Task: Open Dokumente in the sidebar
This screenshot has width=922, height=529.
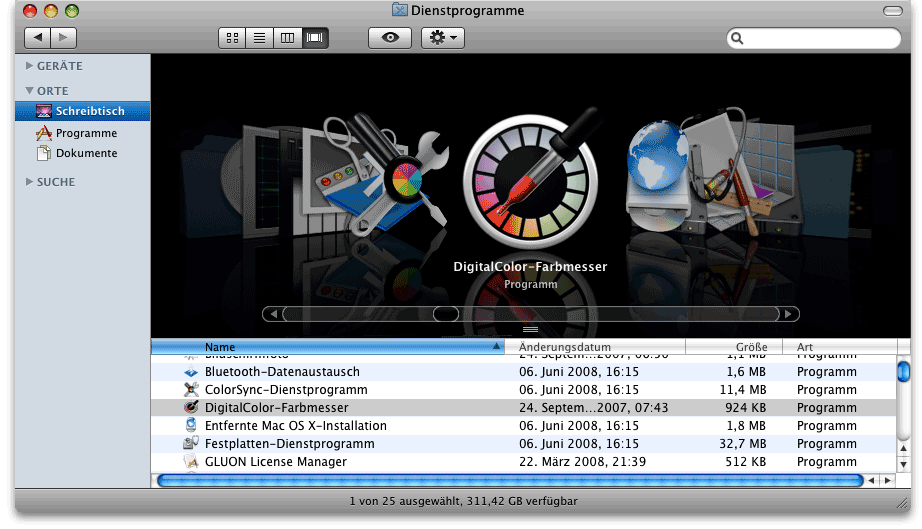Action: 86,153
